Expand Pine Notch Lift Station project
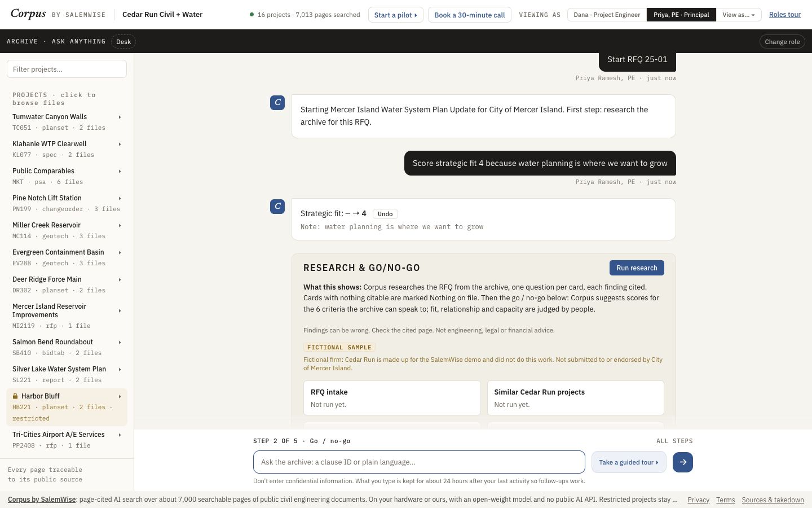The width and height of the screenshot is (812, 508). [x=67, y=203]
